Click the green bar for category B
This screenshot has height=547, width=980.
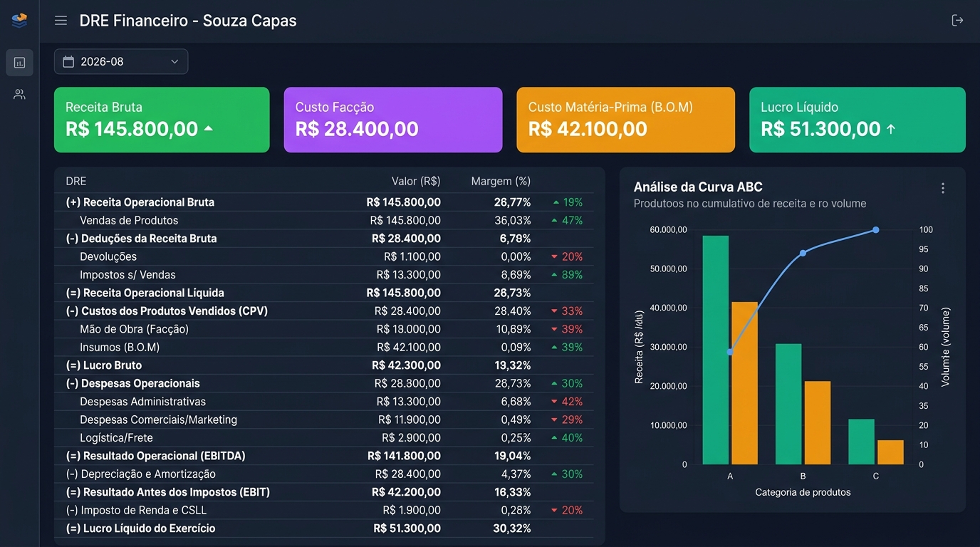click(788, 404)
